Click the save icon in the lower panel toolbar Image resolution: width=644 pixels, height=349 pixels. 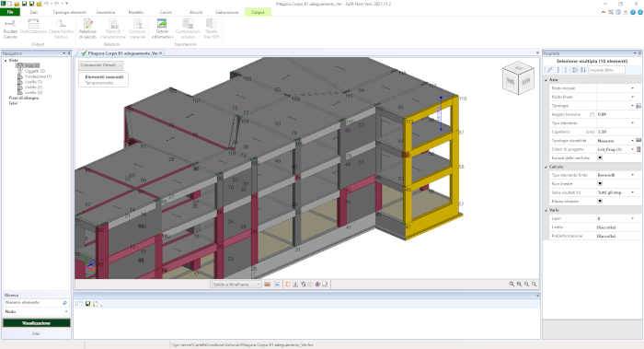pyautogui.click(x=87, y=304)
